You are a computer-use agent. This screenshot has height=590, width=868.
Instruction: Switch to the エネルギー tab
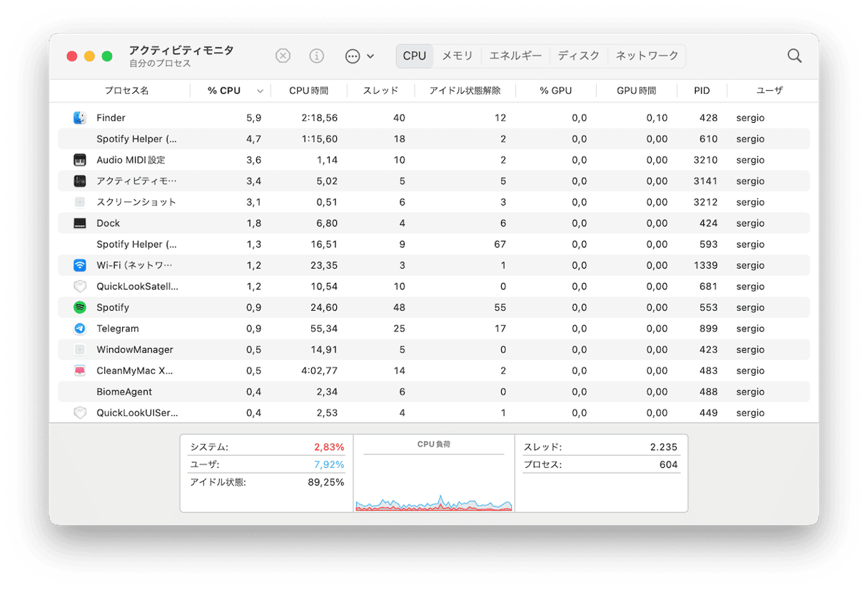pyautogui.click(x=515, y=56)
